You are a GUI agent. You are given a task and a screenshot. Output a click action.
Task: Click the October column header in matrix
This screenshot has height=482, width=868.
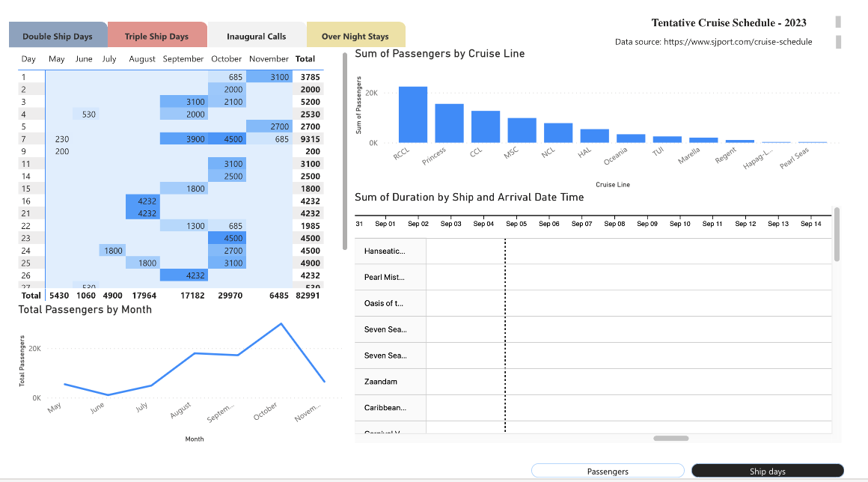click(x=226, y=58)
